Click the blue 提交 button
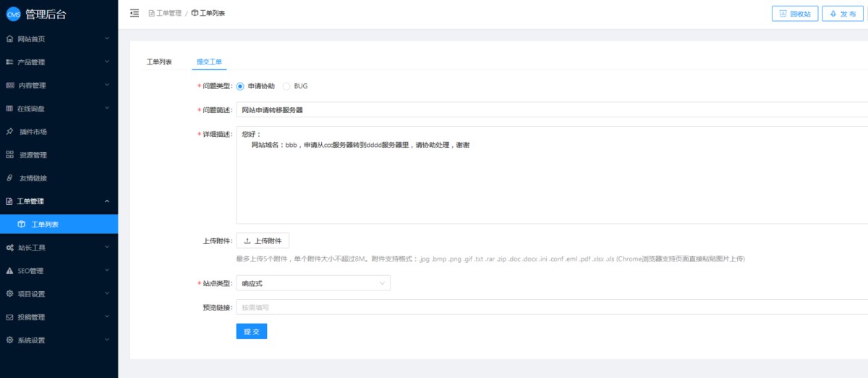This screenshot has height=378, width=868. 251,331
